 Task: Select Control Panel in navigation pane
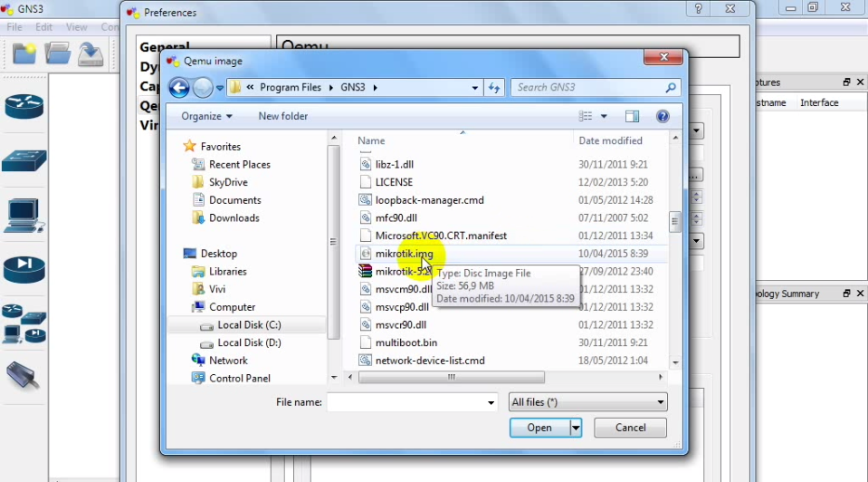point(240,379)
